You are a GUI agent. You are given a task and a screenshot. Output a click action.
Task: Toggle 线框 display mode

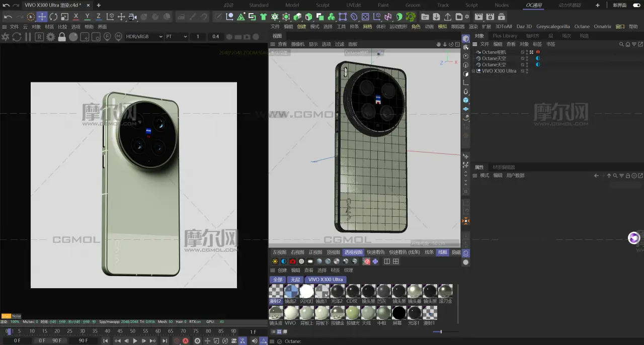coord(442,252)
